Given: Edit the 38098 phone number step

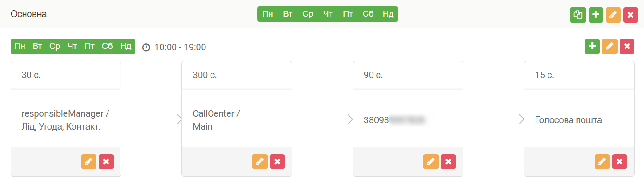Looking at the screenshot, I should [x=431, y=161].
